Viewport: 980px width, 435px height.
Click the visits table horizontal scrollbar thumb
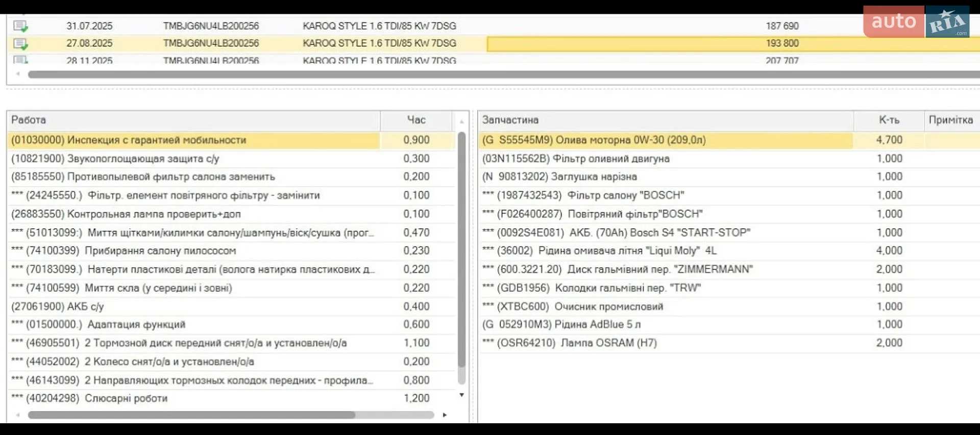tap(504, 74)
